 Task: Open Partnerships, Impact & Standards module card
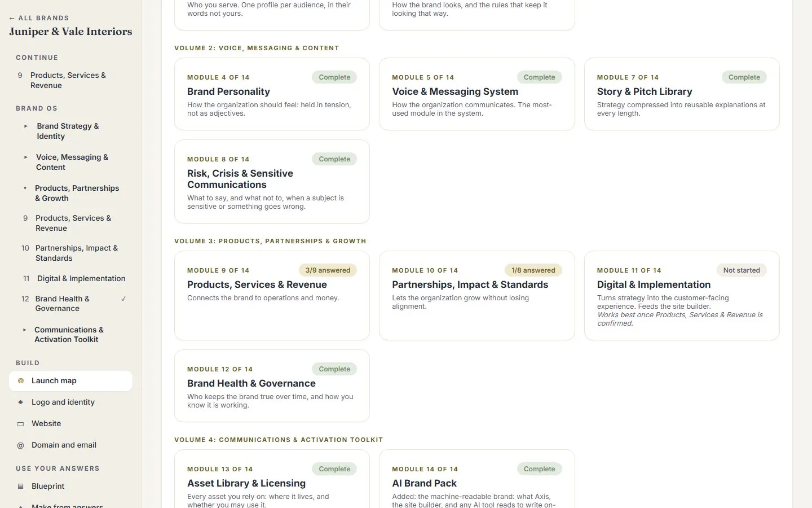pyautogui.click(x=476, y=296)
